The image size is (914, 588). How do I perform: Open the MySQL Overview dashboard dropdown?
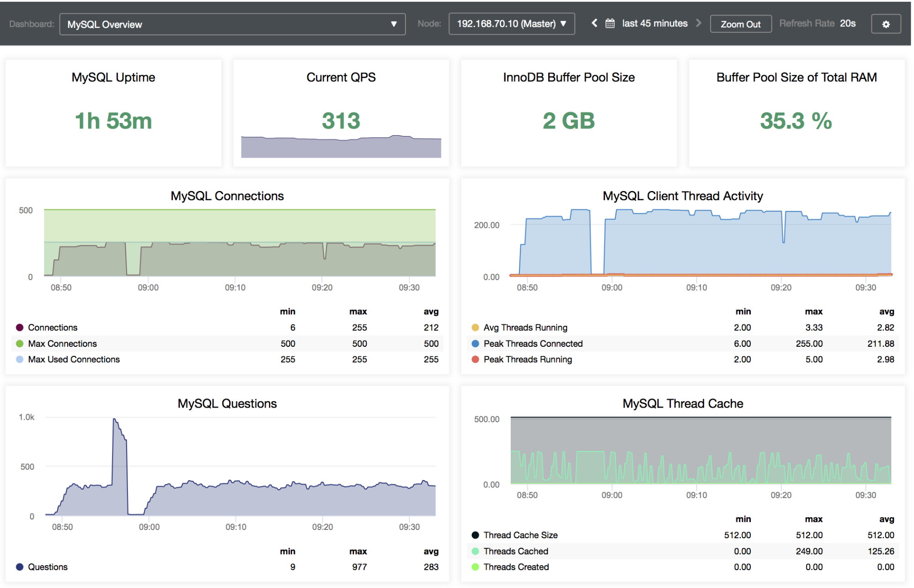[x=232, y=24]
